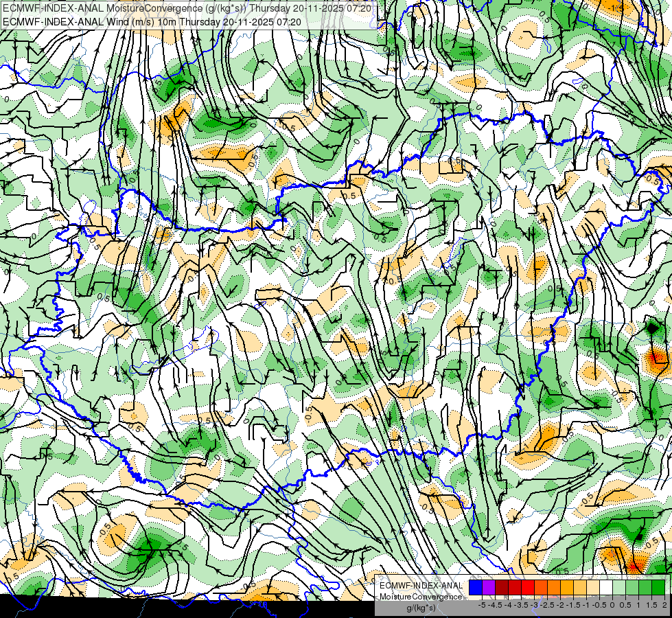The image size is (672, 618).
Task: Click the -3.5 tick label on legend scale
Action: coord(522,605)
